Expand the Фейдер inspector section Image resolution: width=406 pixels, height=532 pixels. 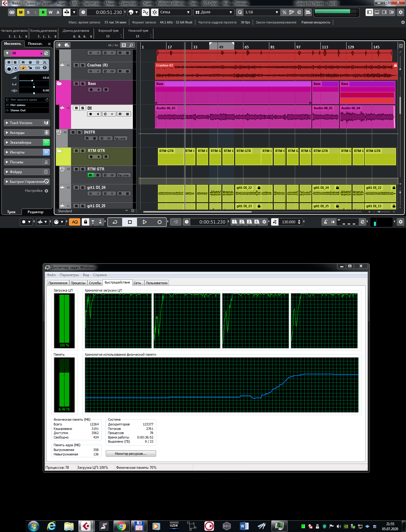pos(23,172)
